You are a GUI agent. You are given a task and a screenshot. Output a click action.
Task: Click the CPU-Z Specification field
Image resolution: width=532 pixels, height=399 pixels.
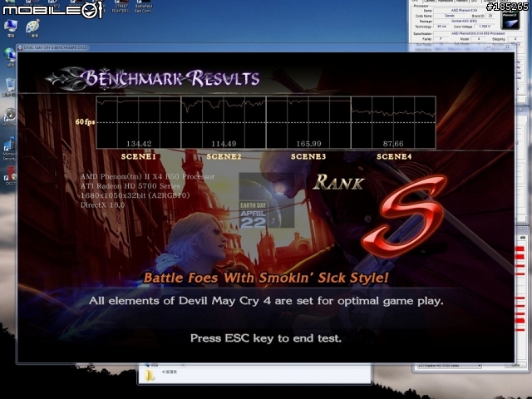point(477,33)
